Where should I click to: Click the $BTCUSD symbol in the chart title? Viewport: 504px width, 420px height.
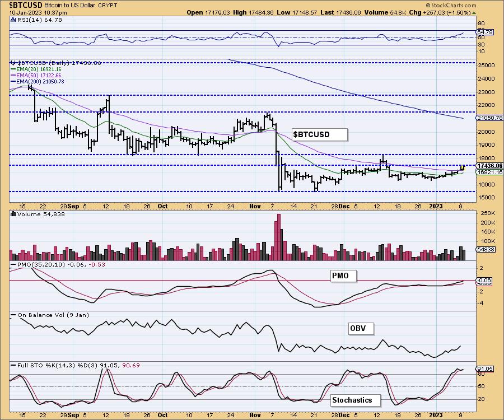click(25, 5)
